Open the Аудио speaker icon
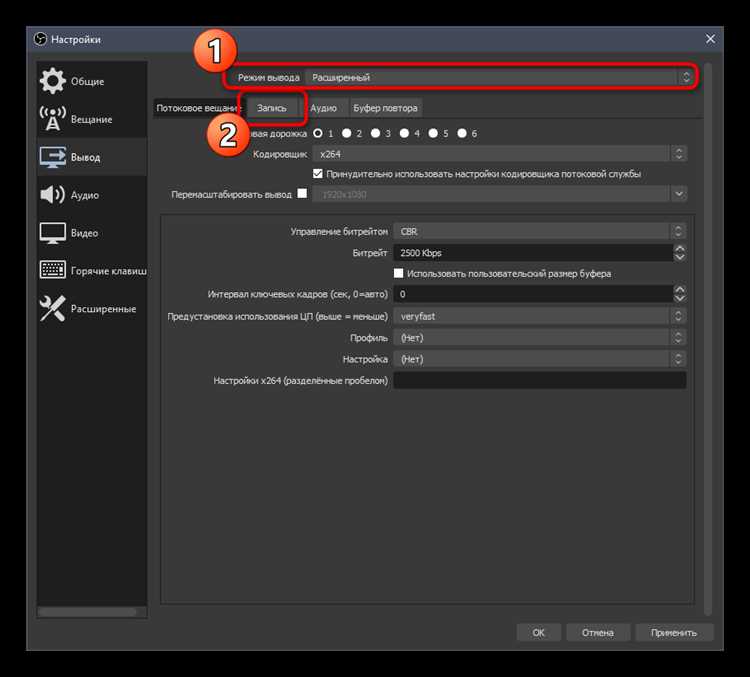This screenshot has height=677, width=750. (x=53, y=195)
